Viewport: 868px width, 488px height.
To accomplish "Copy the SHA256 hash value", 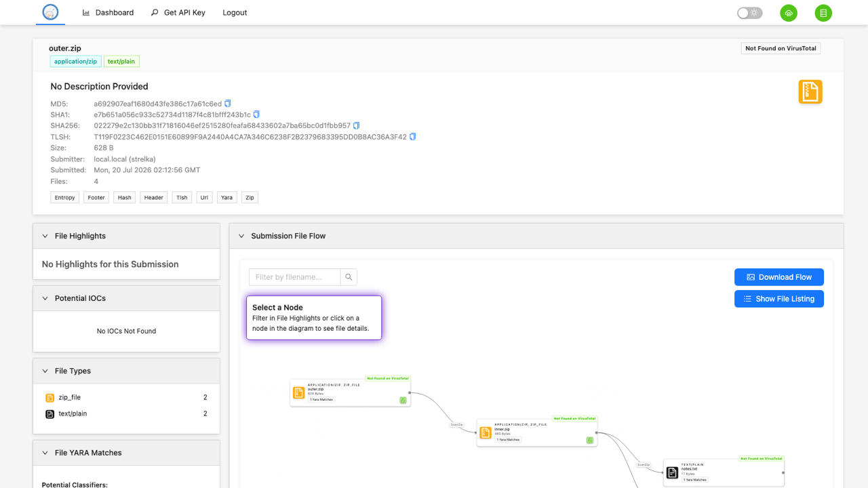I will (357, 125).
